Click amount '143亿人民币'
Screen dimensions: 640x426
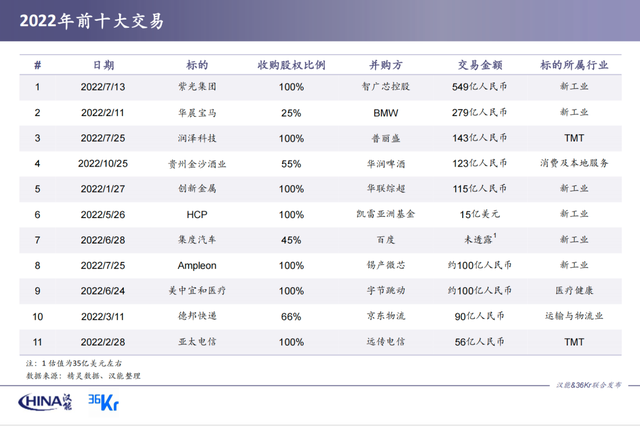click(480, 138)
